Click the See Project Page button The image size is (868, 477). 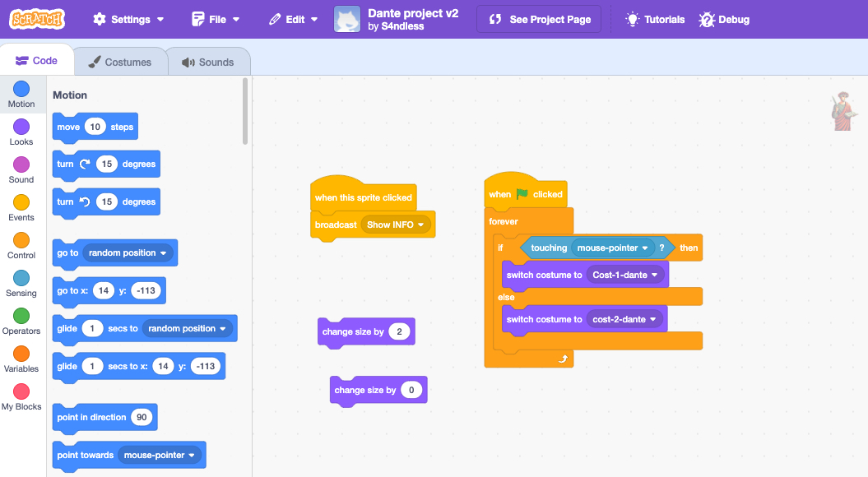pyautogui.click(x=540, y=19)
